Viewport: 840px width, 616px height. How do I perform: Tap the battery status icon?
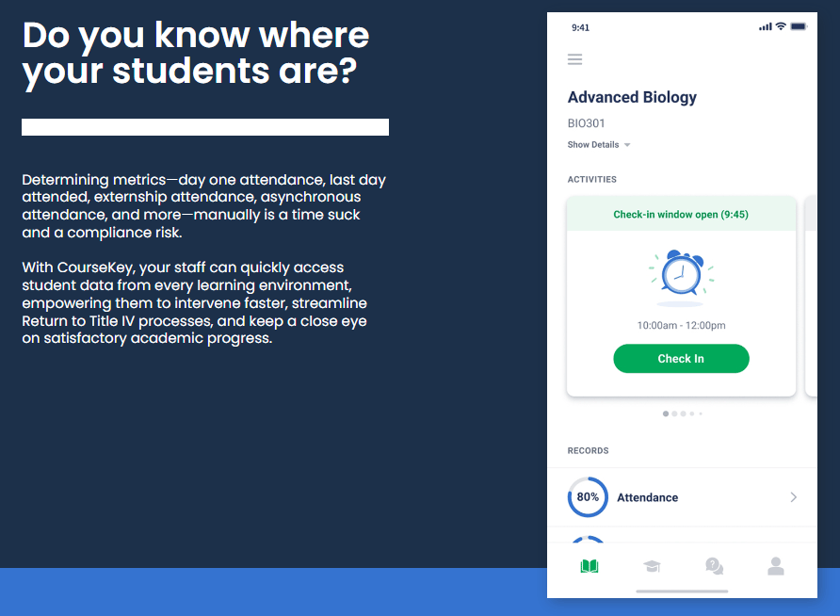799,26
